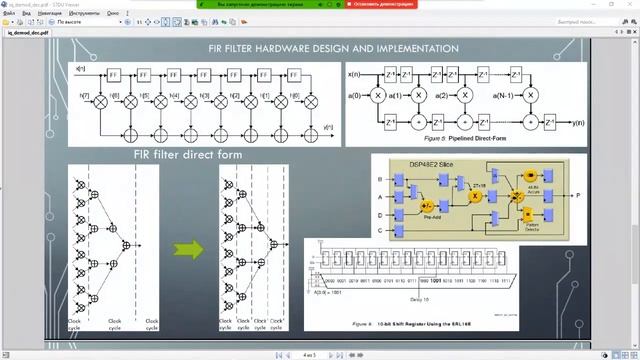Open the '?' help menu
Viewport: 640px width, 360px height.
127,13
